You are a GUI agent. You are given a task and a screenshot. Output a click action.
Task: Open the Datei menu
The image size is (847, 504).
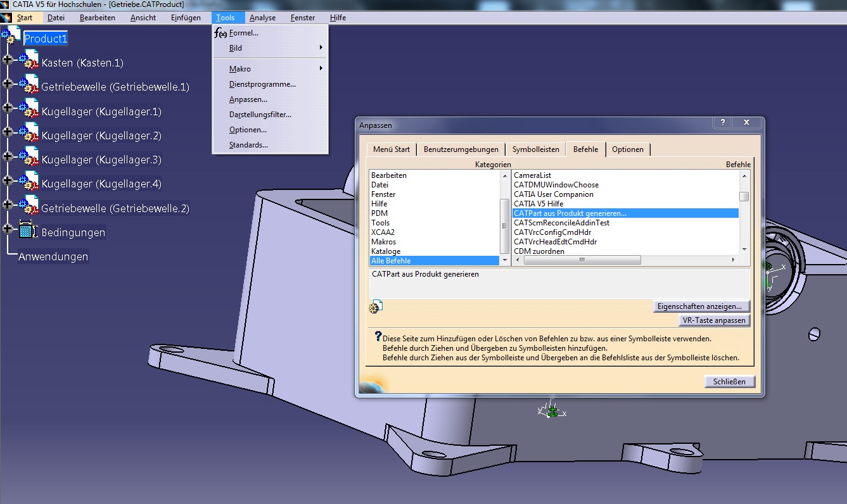coord(56,18)
